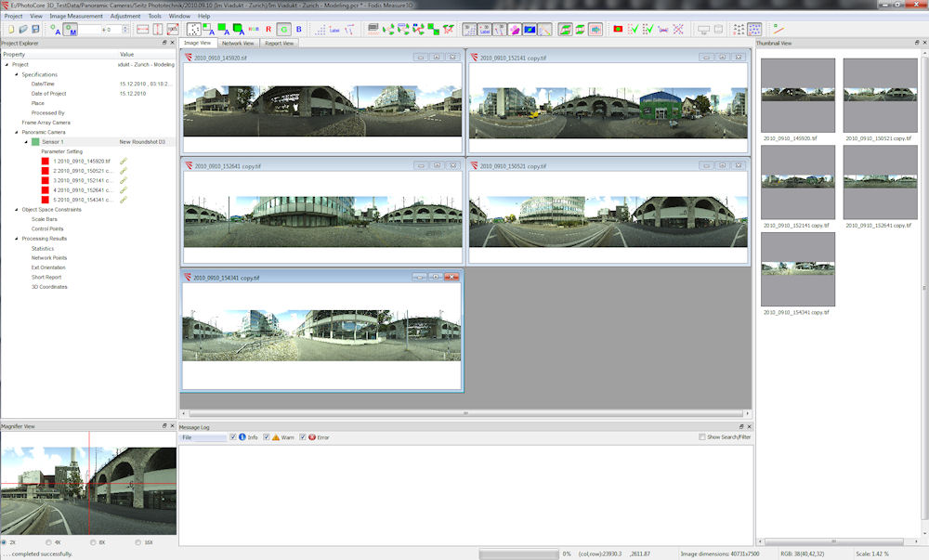Open the Short Report tree entry
Viewport: 929px width, 560px height.
[46, 277]
